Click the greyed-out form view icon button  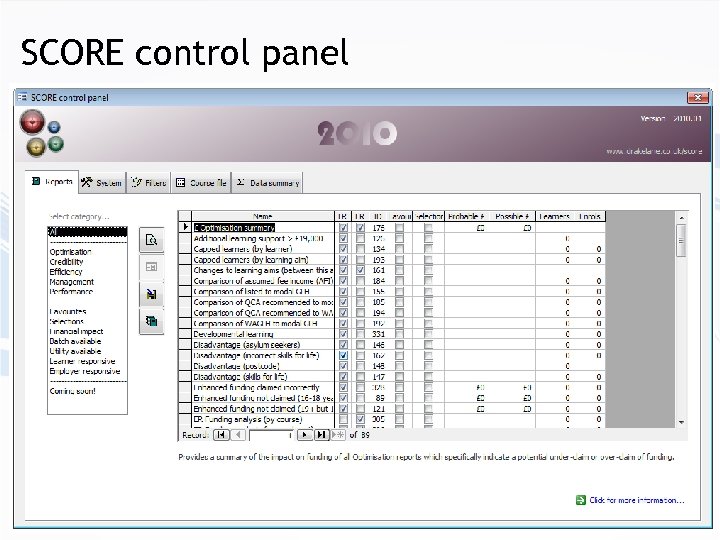[x=152, y=266]
